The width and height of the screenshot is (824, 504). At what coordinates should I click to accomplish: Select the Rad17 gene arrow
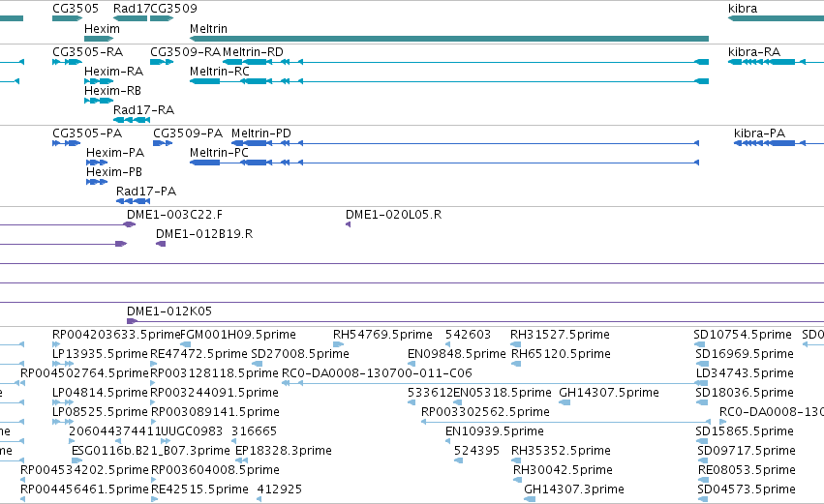coord(131,18)
